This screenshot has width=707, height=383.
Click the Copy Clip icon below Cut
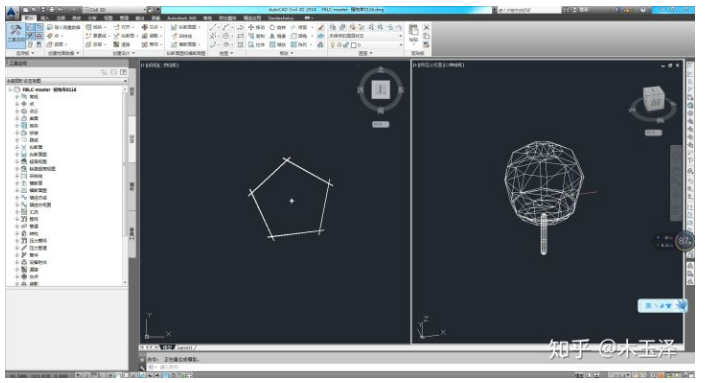click(x=427, y=36)
